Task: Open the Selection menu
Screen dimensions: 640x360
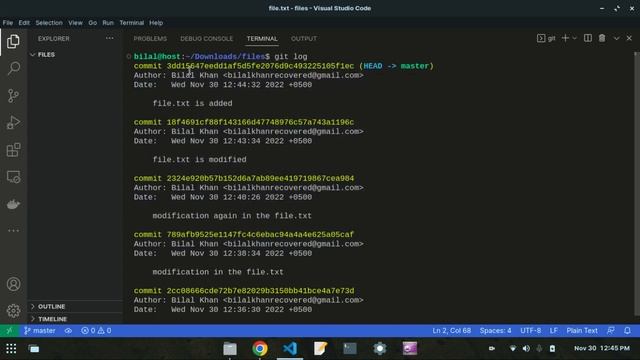Action: point(49,23)
